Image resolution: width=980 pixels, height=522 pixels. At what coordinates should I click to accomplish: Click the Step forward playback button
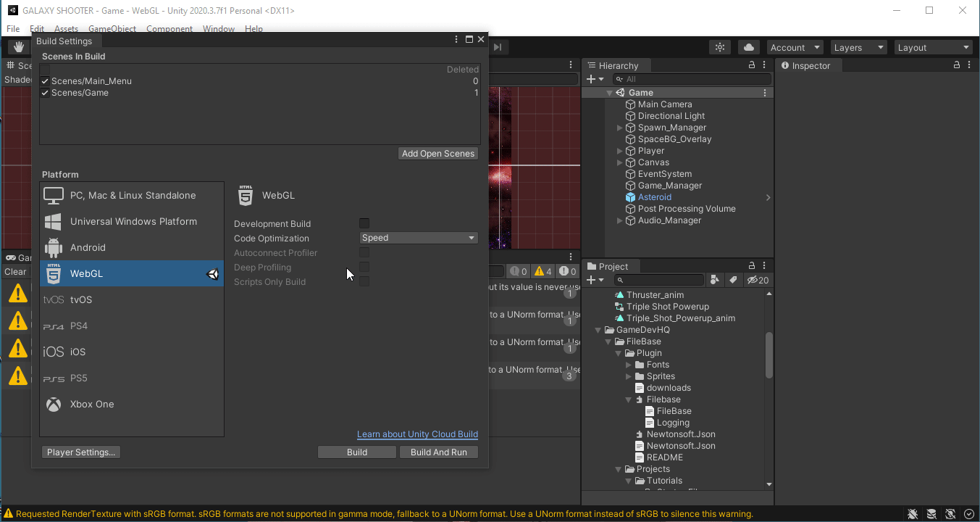(498, 47)
